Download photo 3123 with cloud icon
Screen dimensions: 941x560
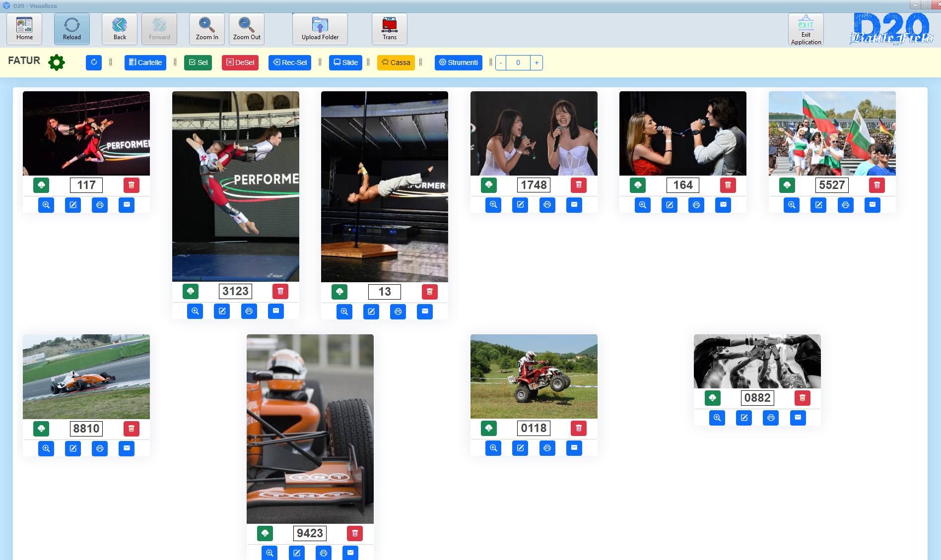click(x=191, y=291)
